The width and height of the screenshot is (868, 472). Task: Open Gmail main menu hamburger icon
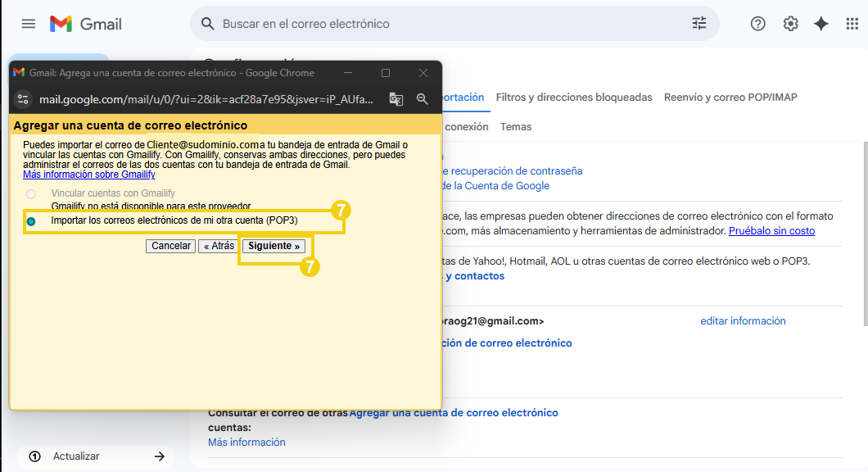coord(28,24)
